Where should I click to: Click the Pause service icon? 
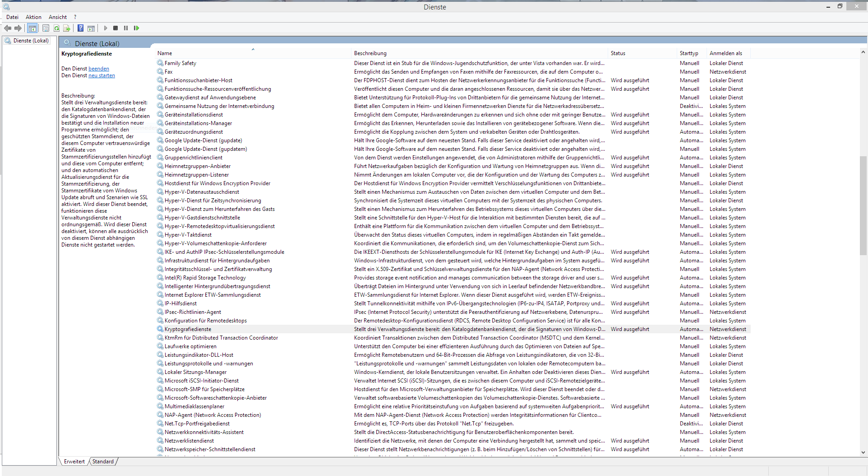126,28
